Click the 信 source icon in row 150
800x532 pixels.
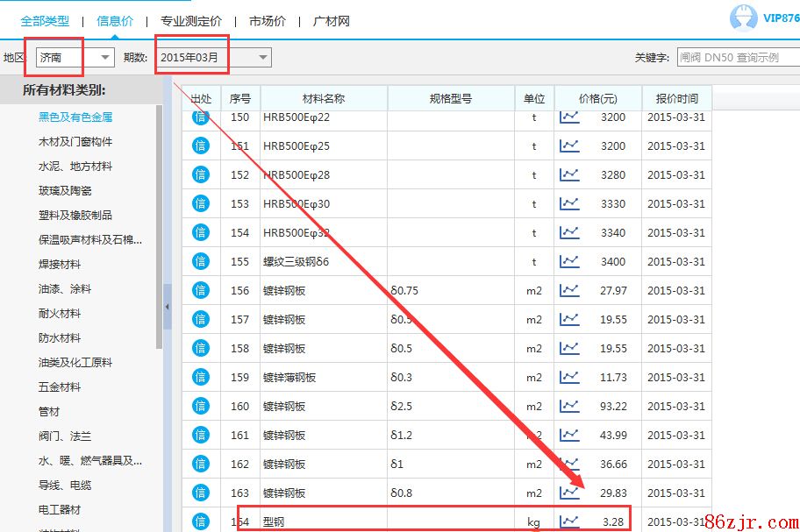201,117
